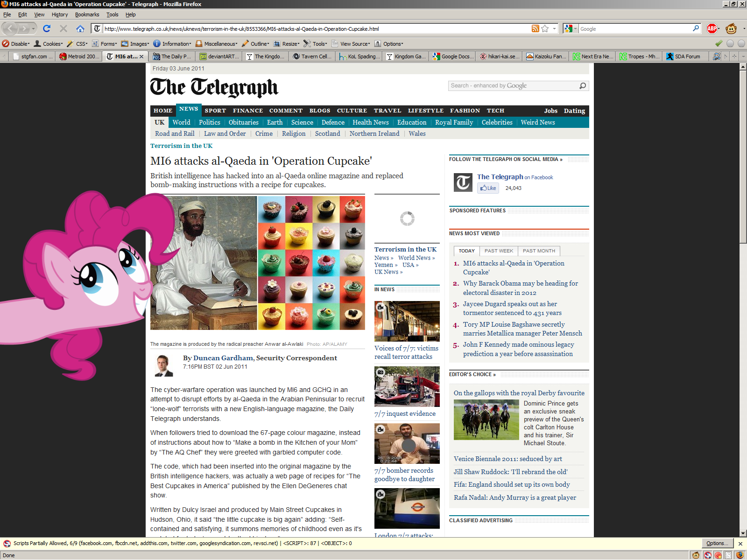The height and width of the screenshot is (560, 747).
Task: Click the forward navigation arrow button
Action: tap(25, 28)
